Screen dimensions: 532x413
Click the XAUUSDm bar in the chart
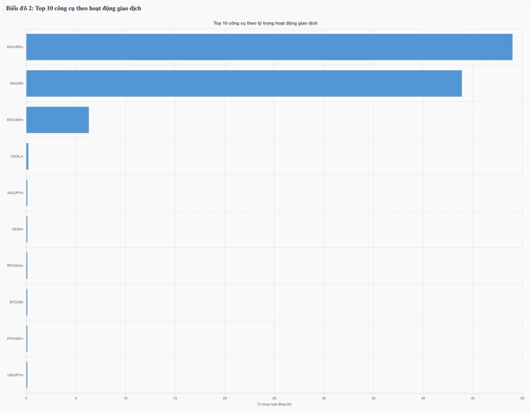click(269, 47)
